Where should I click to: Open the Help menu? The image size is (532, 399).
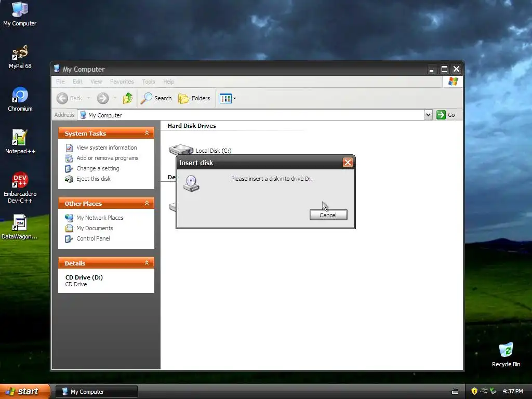point(169,82)
